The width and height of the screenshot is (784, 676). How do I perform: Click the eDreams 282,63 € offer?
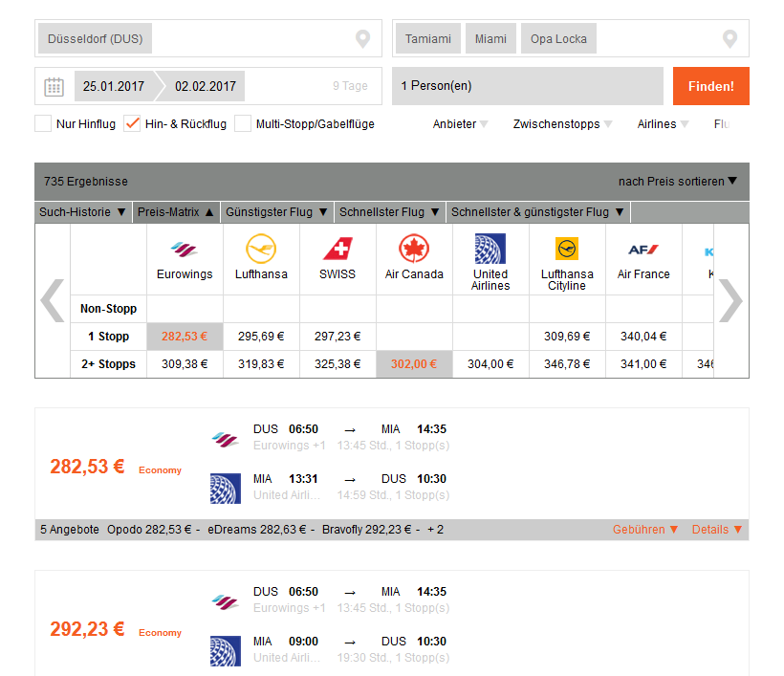pyautogui.click(x=257, y=530)
